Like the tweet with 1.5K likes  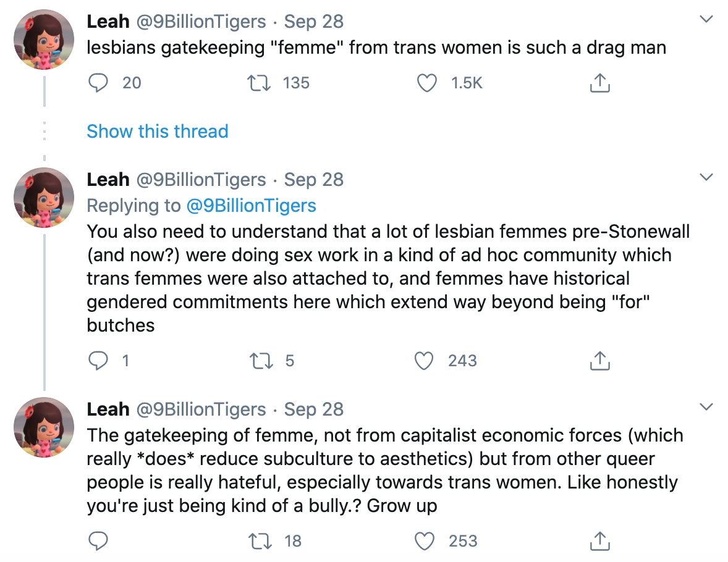click(426, 83)
